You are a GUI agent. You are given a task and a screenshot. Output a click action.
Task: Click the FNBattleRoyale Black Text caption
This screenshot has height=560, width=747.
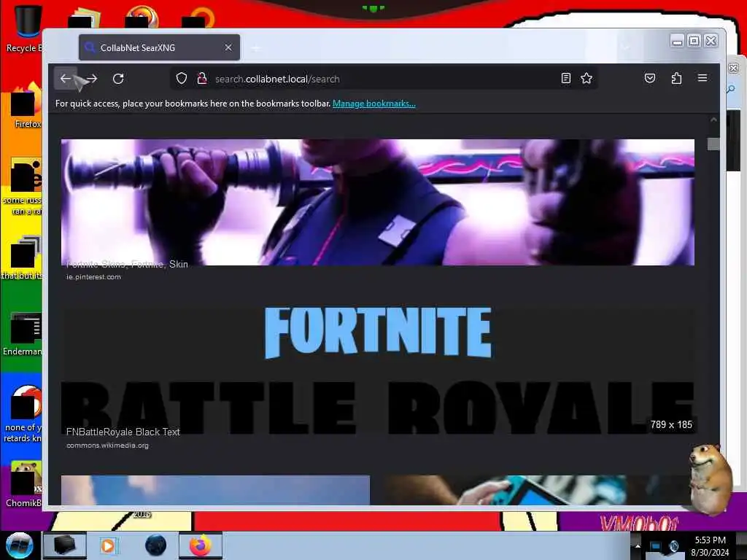[123, 432]
